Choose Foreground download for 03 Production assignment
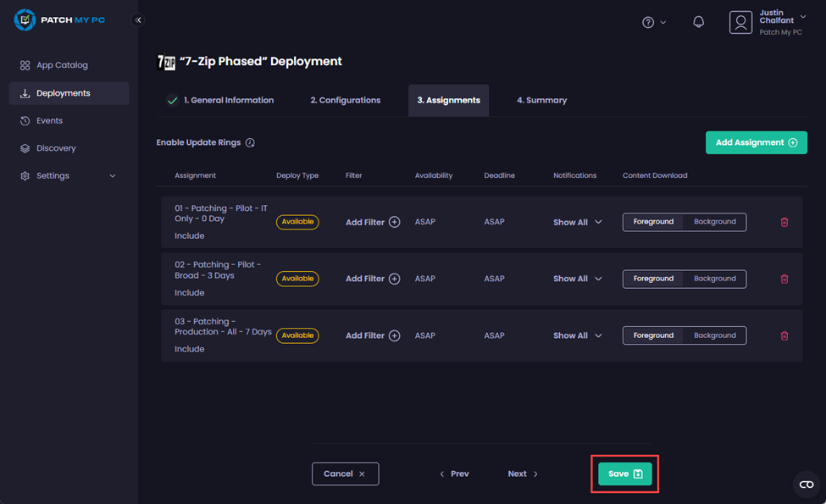826x504 pixels. (x=653, y=335)
